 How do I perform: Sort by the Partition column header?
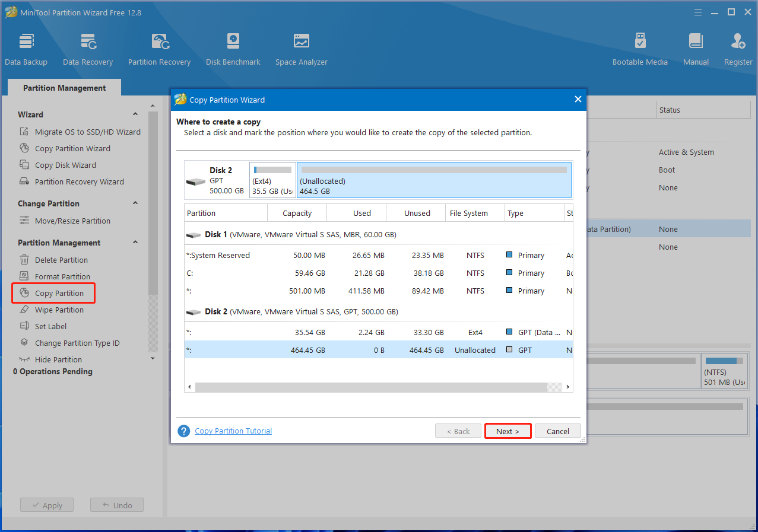(226, 213)
